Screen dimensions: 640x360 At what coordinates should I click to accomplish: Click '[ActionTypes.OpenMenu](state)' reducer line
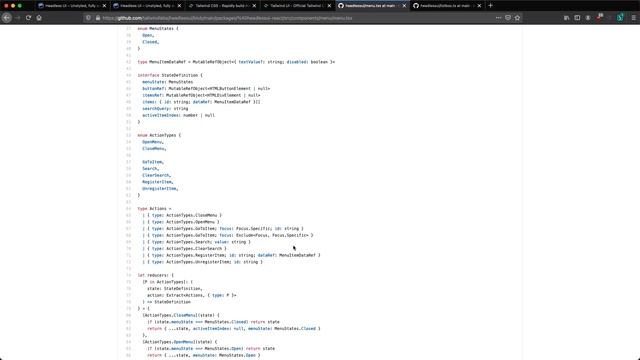tap(180, 342)
